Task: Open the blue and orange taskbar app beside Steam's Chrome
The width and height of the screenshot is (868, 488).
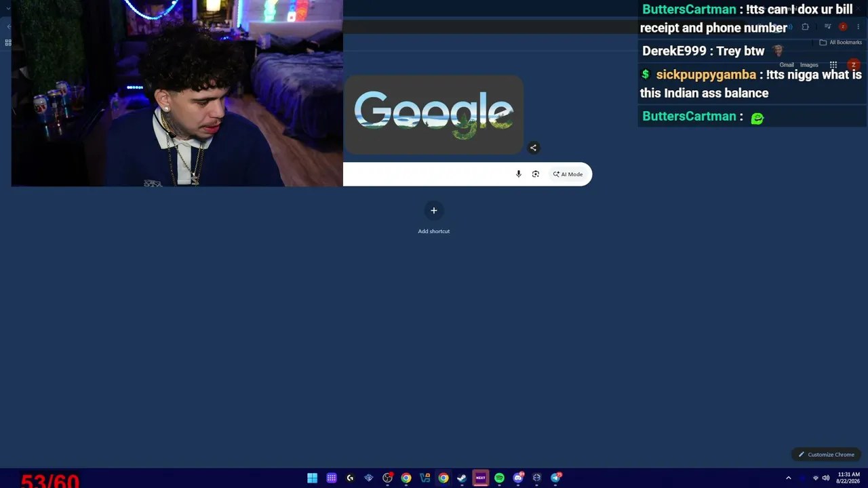Action: [425, 478]
